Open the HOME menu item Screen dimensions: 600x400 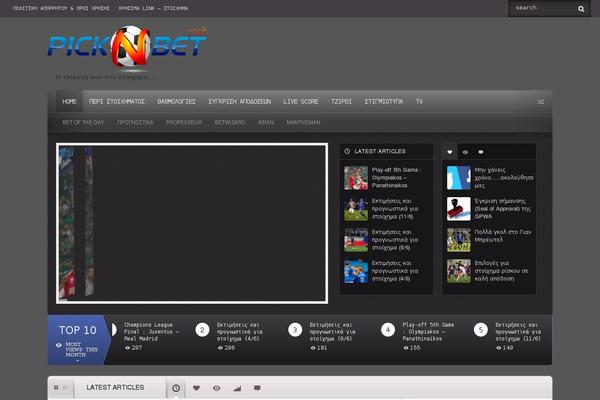(69, 101)
